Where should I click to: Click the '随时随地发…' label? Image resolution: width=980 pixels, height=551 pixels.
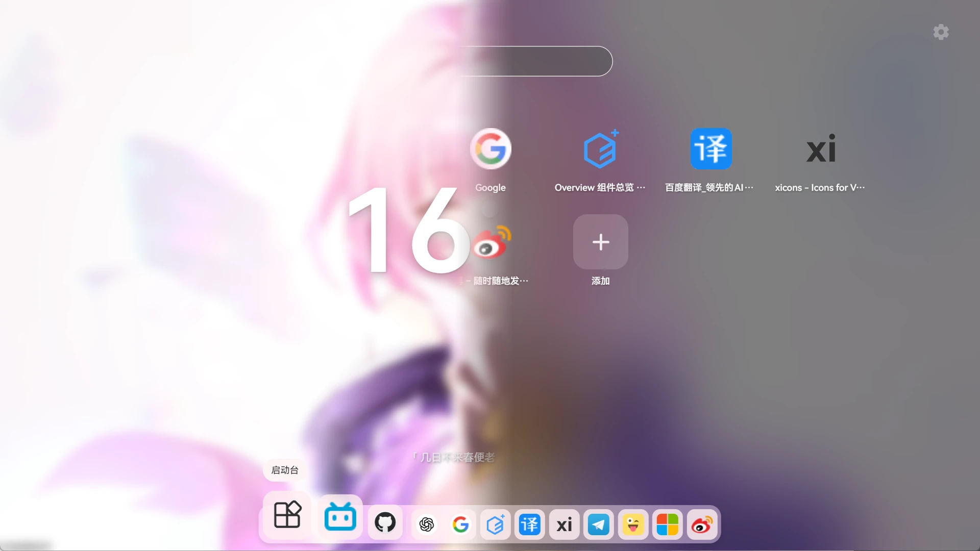501,281
